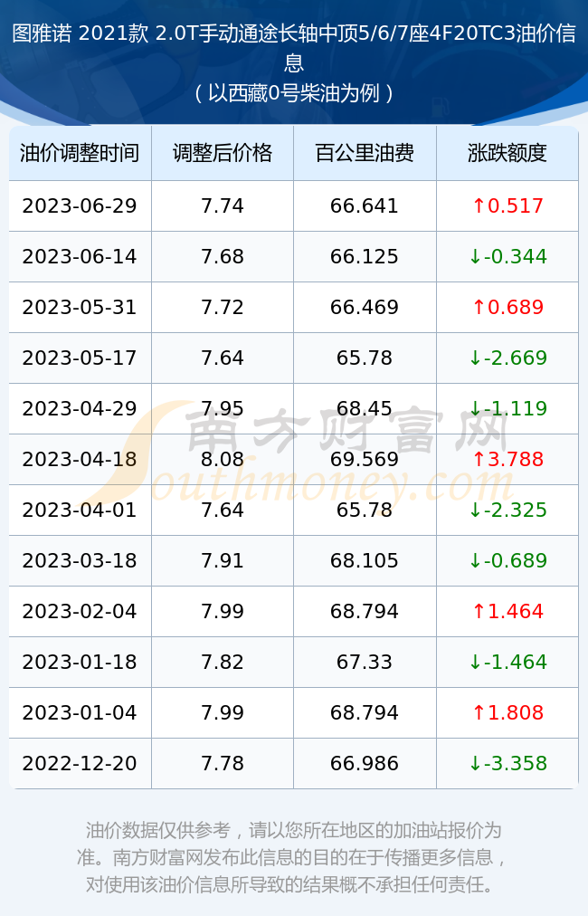Click the green down arrow -2.669 value
This screenshot has width=588, height=916.
point(507,358)
